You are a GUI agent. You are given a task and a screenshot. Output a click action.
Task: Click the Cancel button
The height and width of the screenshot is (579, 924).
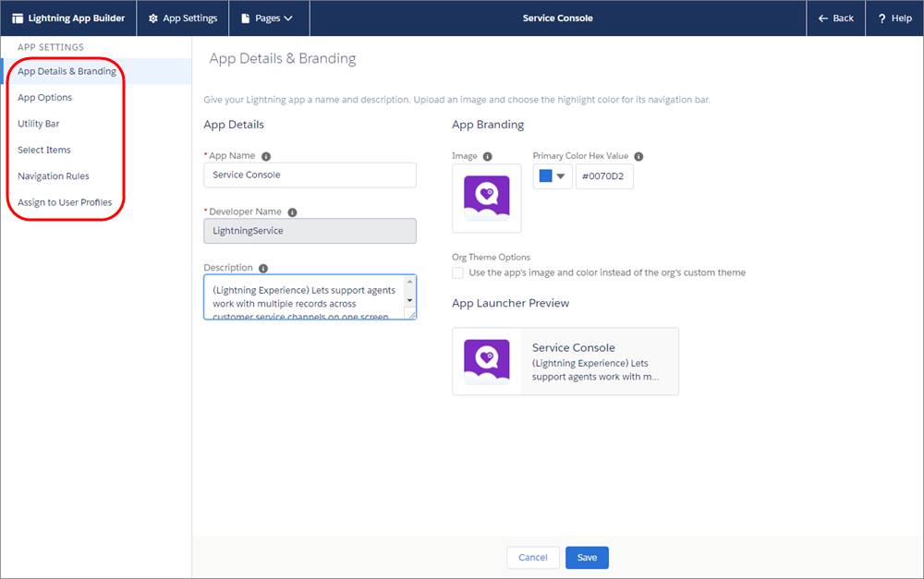(533, 558)
